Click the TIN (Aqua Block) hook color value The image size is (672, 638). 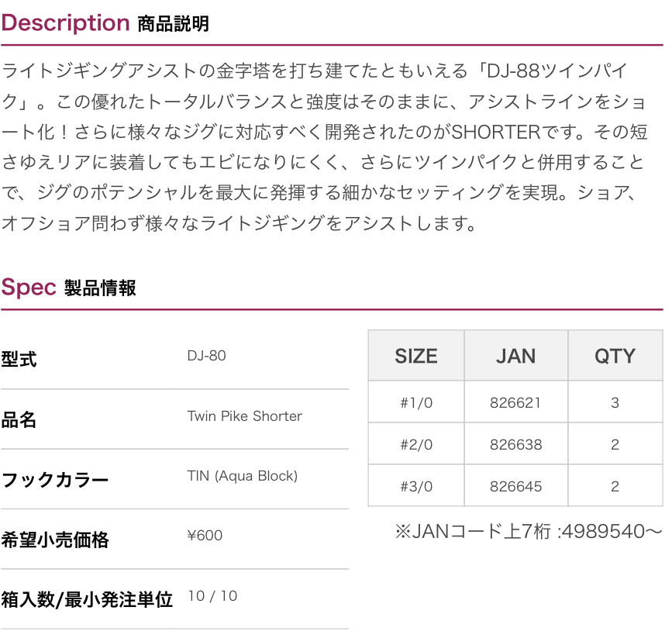pyautogui.click(x=242, y=476)
